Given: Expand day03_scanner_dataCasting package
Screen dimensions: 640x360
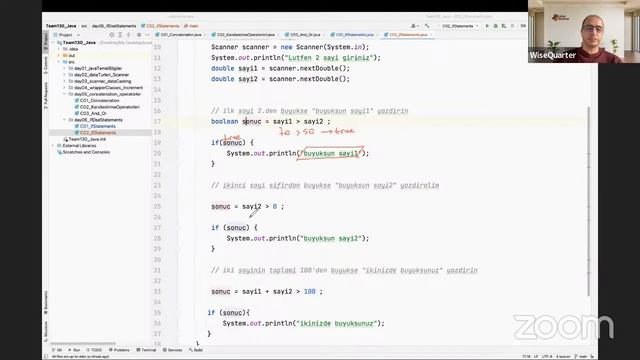Looking at the screenshot, I should [x=64, y=81].
